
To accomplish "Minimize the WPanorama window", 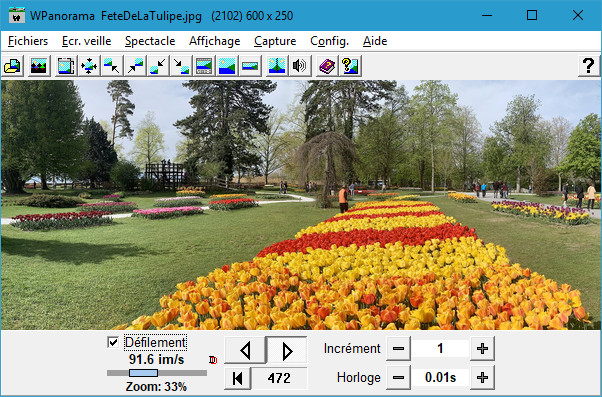I will (487, 16).
